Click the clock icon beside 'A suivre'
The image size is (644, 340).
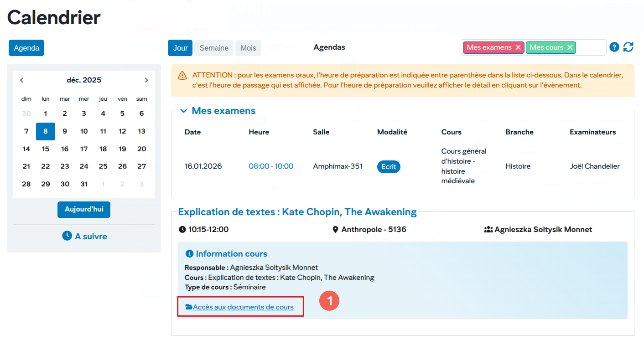point(67,236)
